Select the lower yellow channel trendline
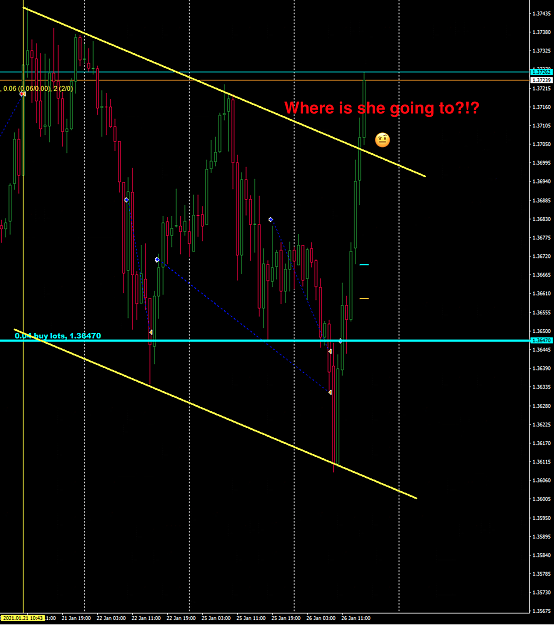The width and height of the screenshot is (554, 625). point(215,414)
